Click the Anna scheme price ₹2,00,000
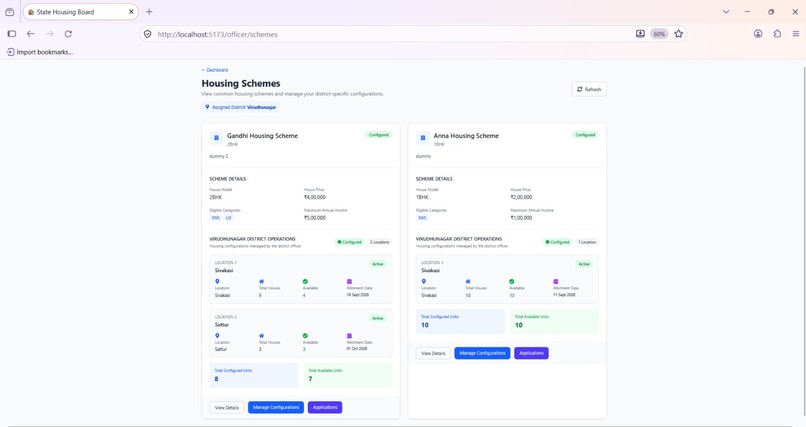The height and width of the screenshot is (427, 806). [521, 197]
